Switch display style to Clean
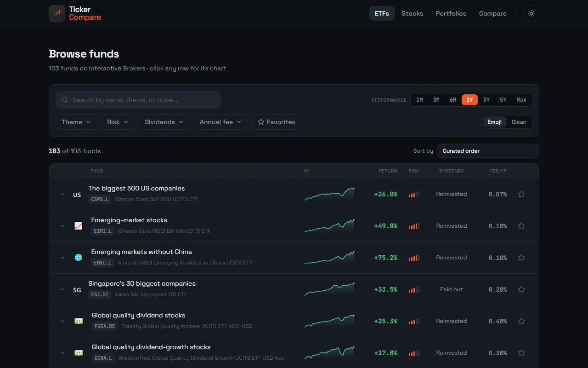This screenshot has width=588, height=368. (519, 122)
